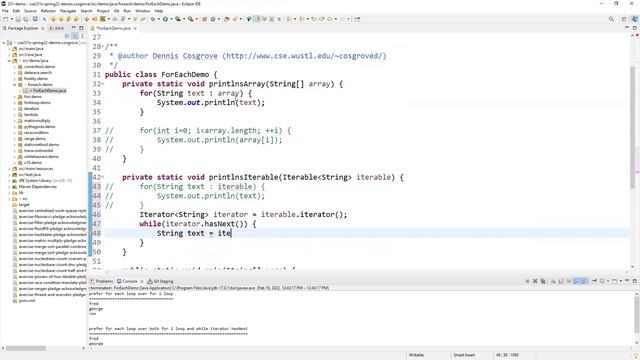Click Collapse All in Package Explorer
The width and height of the screenshot is (640, 360).
(x=67, y=36)
